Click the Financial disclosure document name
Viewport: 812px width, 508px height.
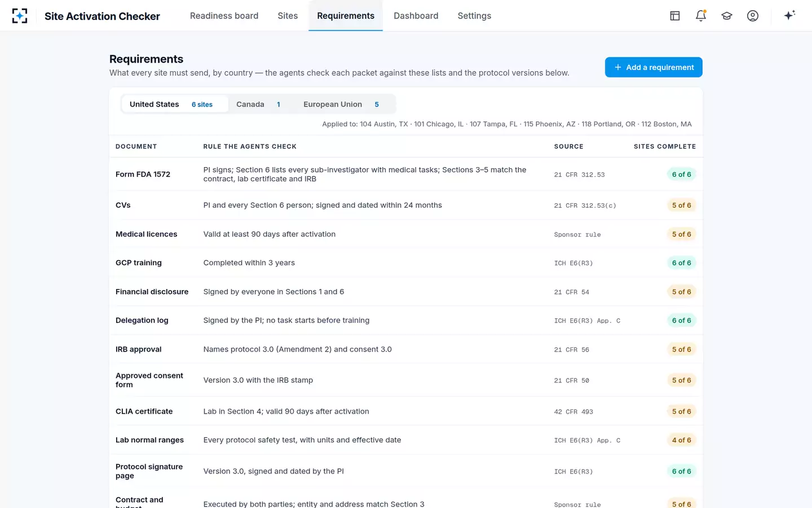coord(152,292)
